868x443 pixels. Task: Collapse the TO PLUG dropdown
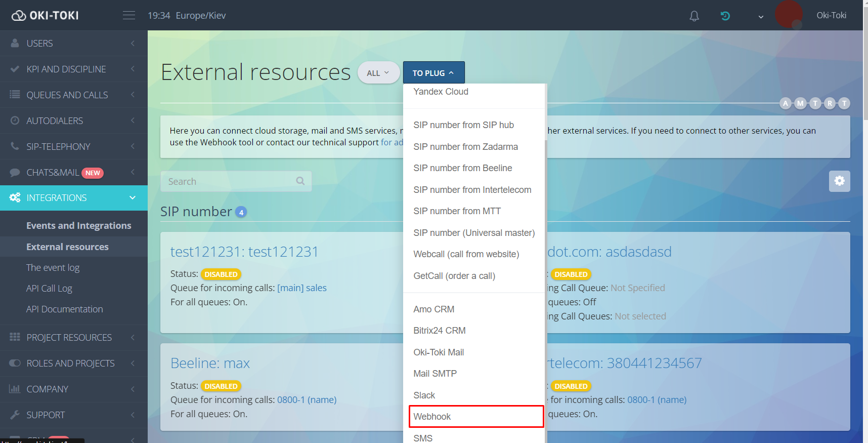click(433, 73)
